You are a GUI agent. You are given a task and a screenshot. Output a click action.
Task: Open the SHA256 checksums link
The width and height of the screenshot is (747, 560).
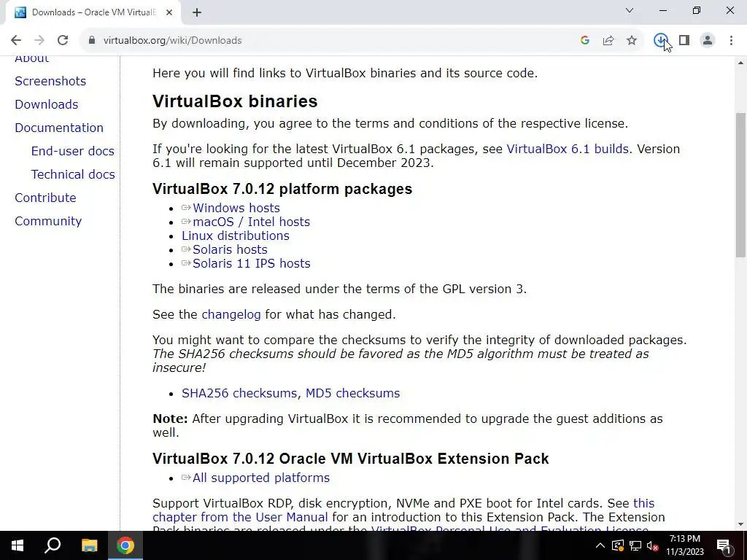239,393
